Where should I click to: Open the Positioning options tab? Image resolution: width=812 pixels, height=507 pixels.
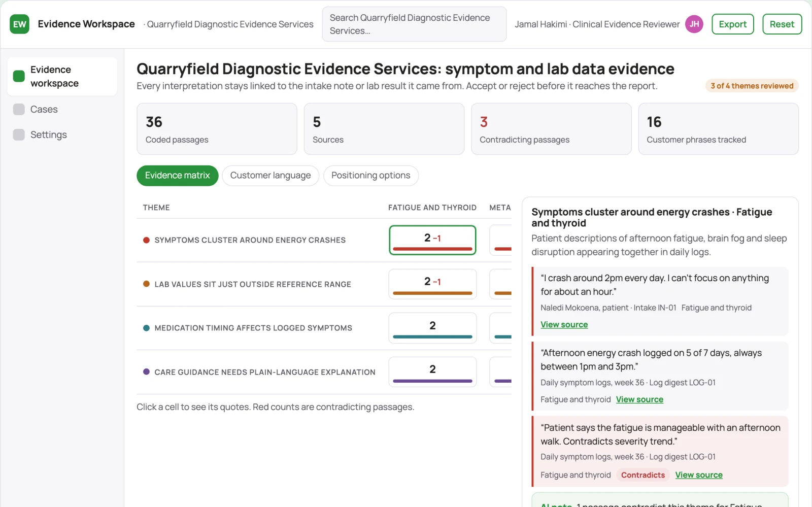(371, 176)
